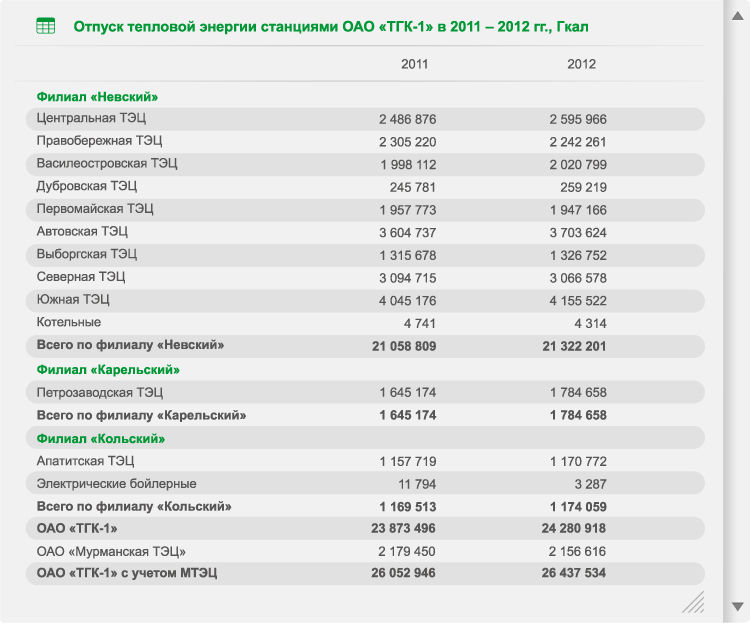Screen dimensions: 750x627
Task: Select the Петрозаводская ТЭЦ row label
Action: coord(99,393)
